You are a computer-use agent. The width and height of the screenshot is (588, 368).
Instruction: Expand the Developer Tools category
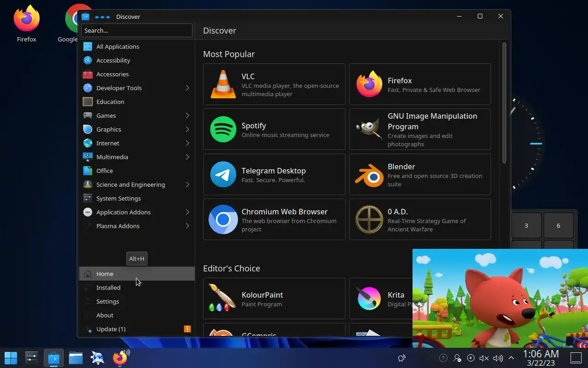(187, 88)
